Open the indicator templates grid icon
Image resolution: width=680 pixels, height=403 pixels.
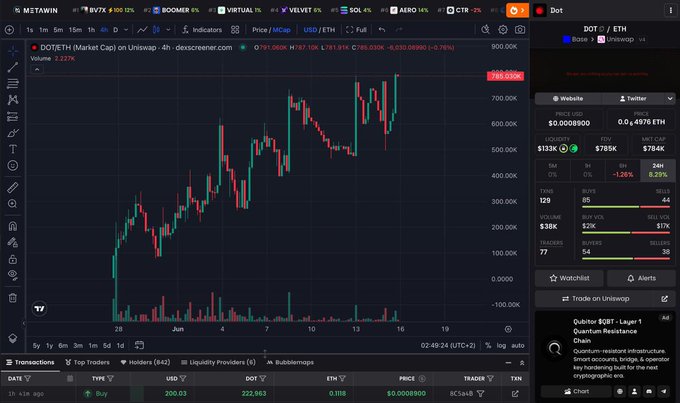click(235, 29)
